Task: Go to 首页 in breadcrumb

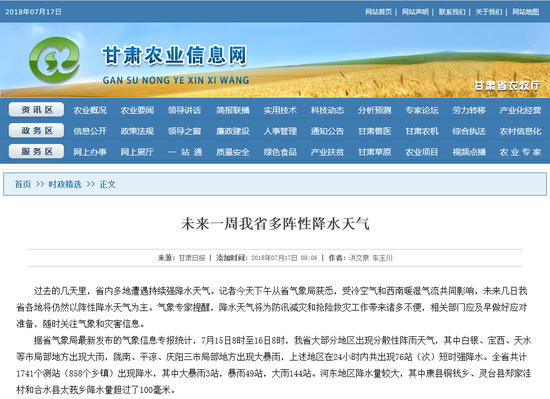Action: [x=23, y=184]
